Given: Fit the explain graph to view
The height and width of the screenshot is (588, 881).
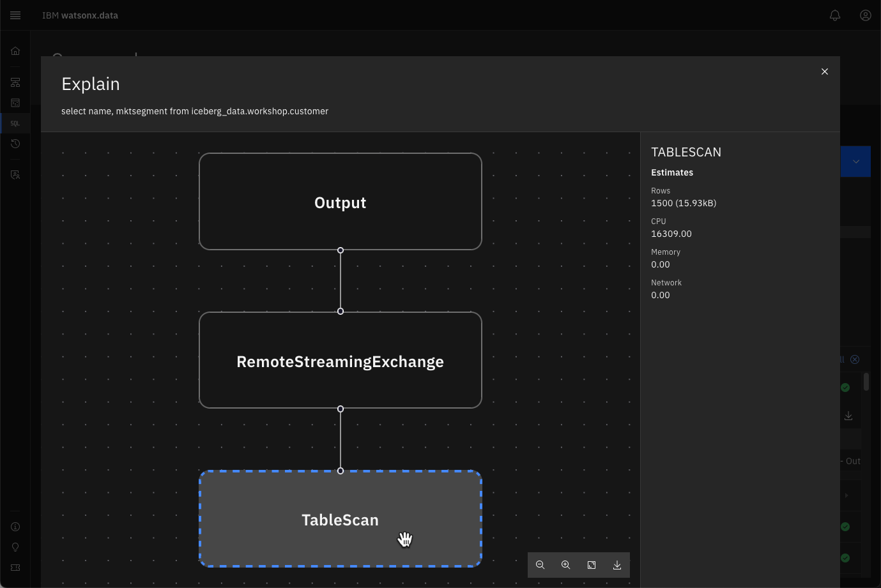Looking at the screenshot, I should (592, 565).
